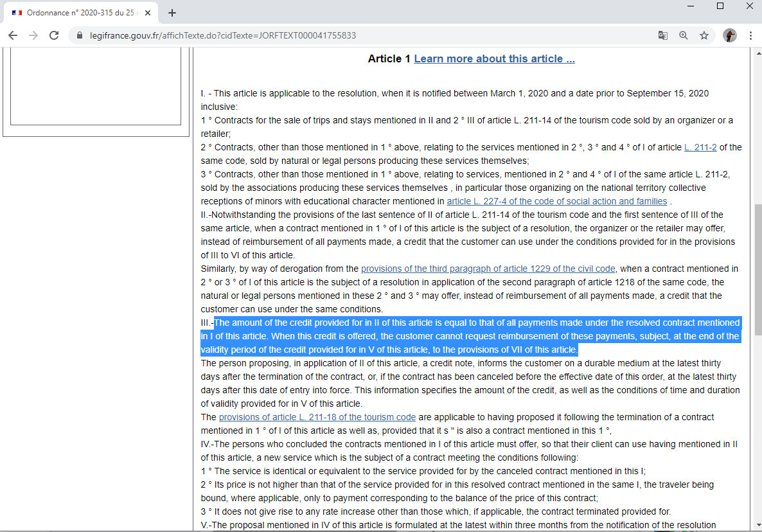Open a new browser tab
The width and height of the screenshot is (762, 532).
(x=172, y=13)
